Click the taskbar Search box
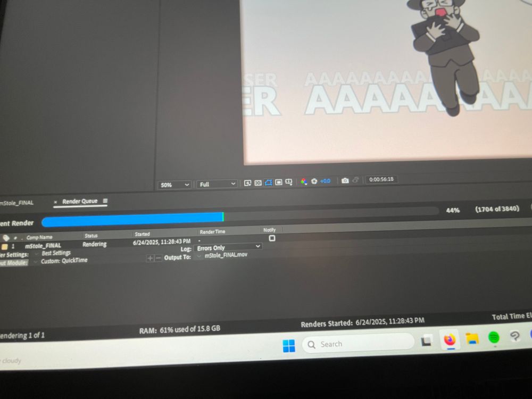The width and height of the screenshot is (532, 399). click(x=358, y=343)
